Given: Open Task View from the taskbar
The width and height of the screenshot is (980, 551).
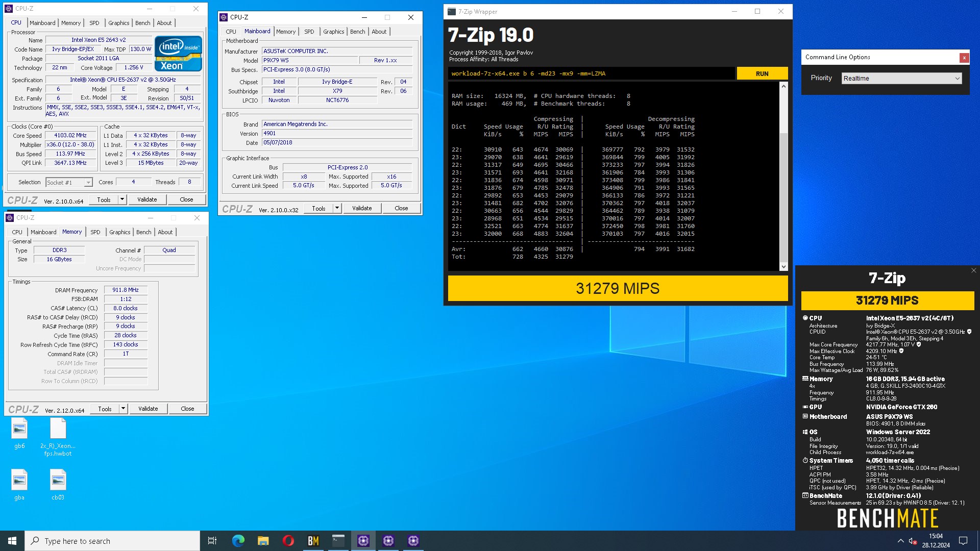Looking at the screenshot, I should (212, 541).
